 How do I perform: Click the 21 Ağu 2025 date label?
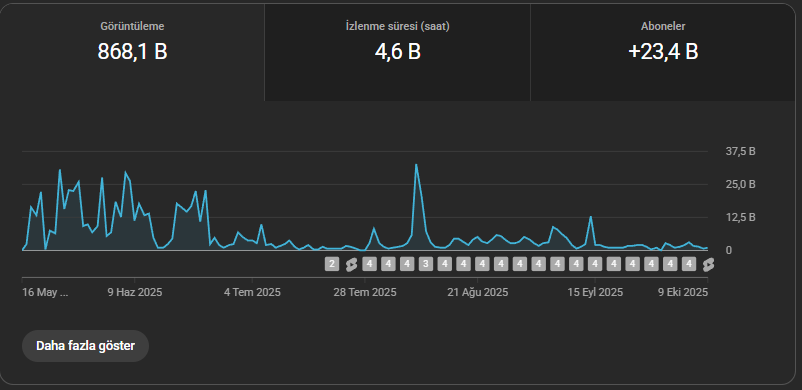tap(477, 292)
